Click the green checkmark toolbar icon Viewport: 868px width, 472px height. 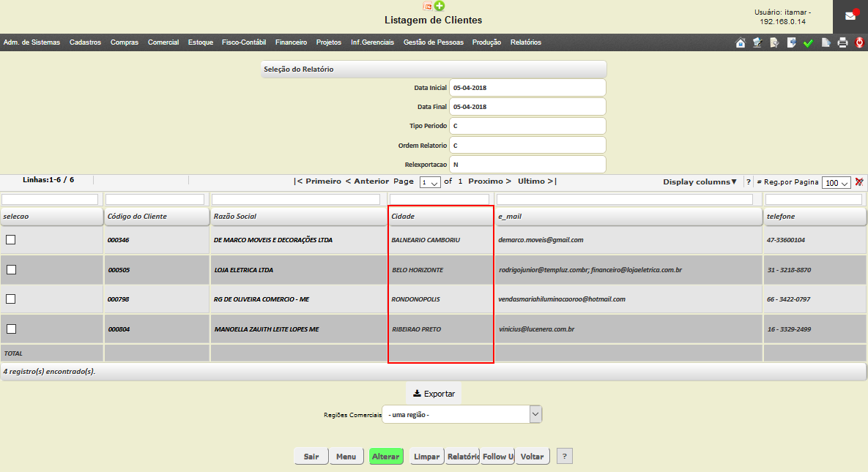808,42
